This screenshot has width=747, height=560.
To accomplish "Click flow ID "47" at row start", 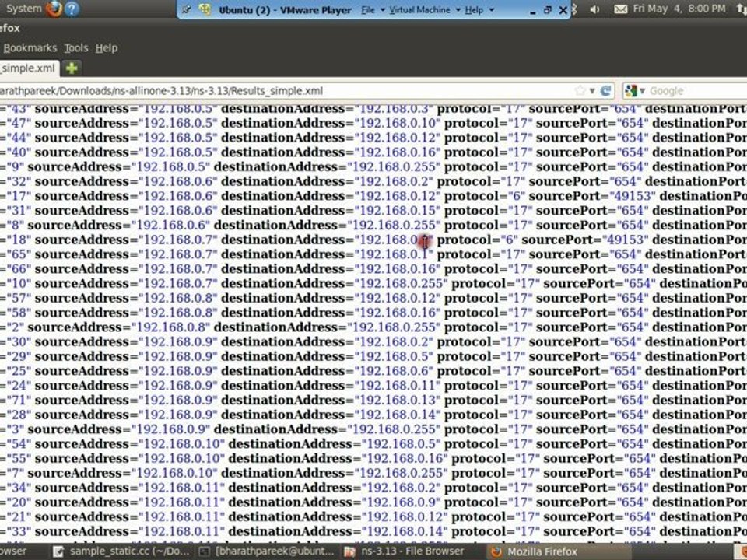I will point(19,123).
